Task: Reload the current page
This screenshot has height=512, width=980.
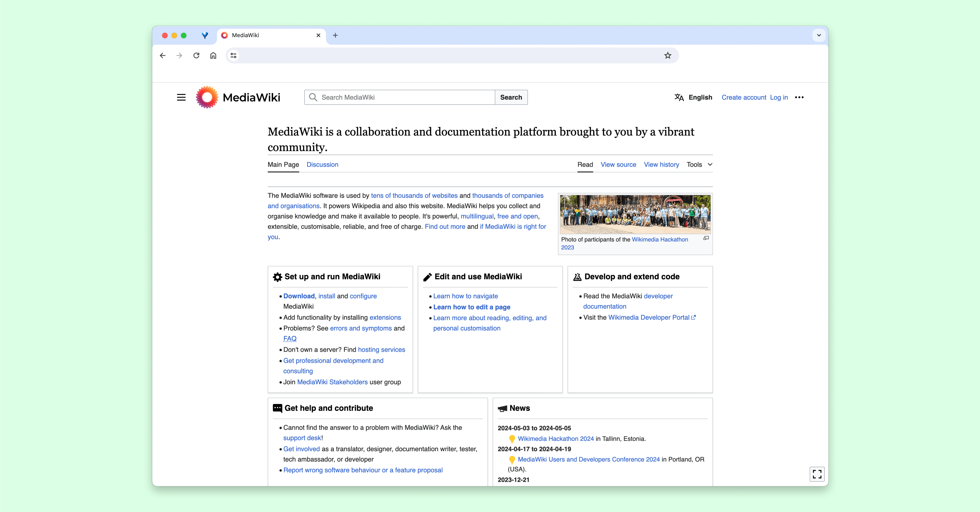Action: [x=196, y=55]
